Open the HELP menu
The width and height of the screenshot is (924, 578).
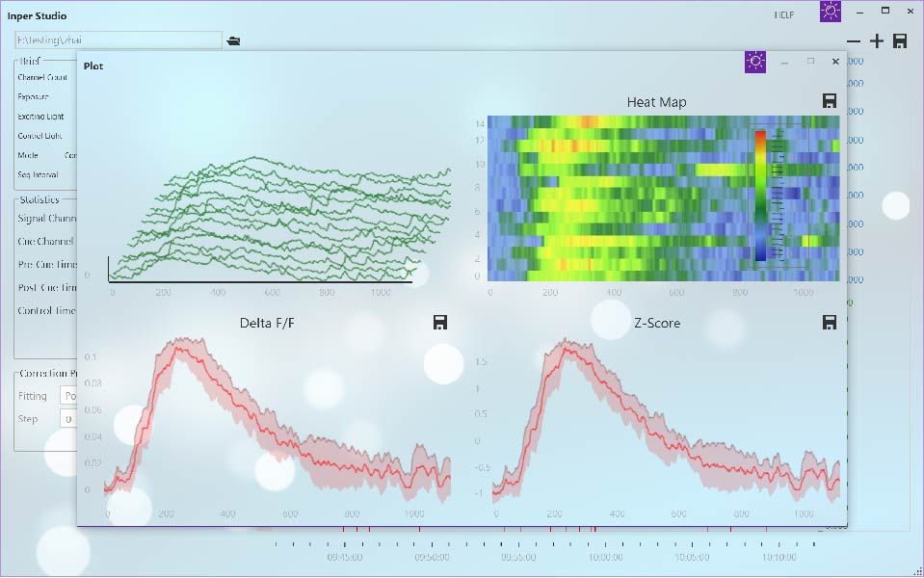coord(785,15)
